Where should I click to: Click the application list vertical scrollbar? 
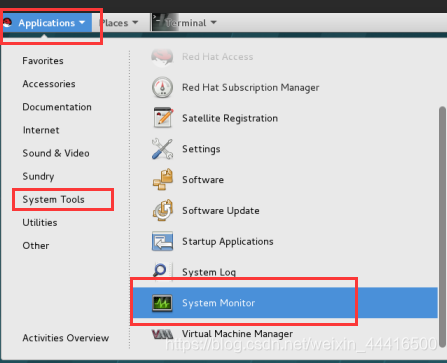pos(442,227)
